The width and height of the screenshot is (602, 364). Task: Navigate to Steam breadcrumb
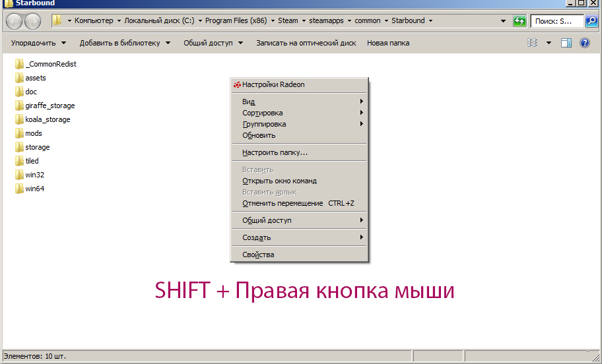click(288, 20)
